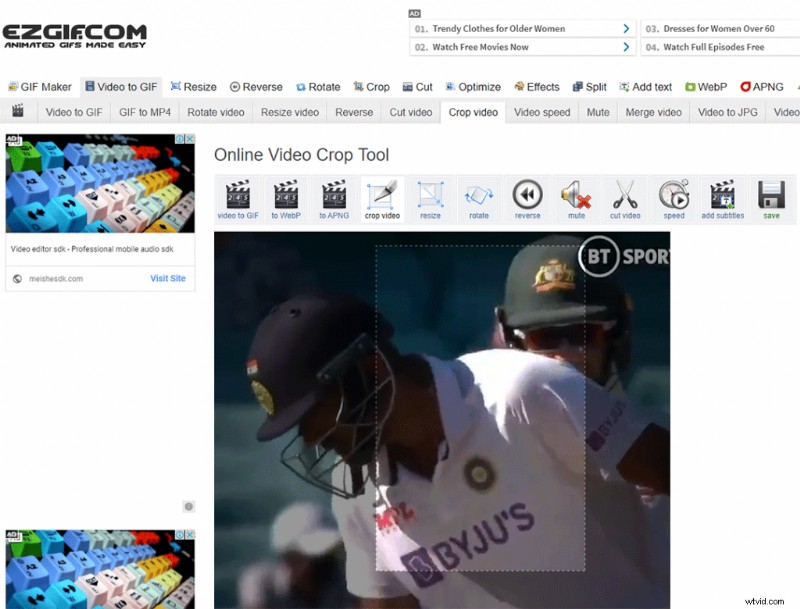The width and height of the screenshot is (800, 609).
Task: Open the to WebP converter icon
Action: (x=285, y=199)
